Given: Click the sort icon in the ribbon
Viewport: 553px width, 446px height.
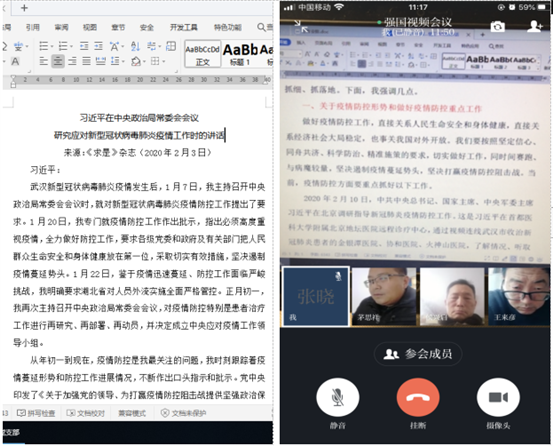Looking at the screenshot, I should click(x=135, y=46).
